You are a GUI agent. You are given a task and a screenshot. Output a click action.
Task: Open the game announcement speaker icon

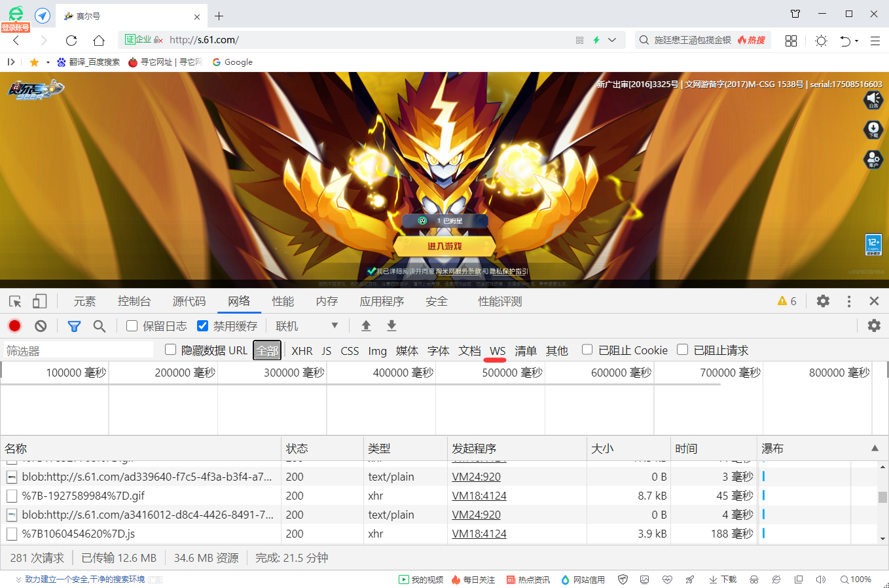[x=873, y=100]
